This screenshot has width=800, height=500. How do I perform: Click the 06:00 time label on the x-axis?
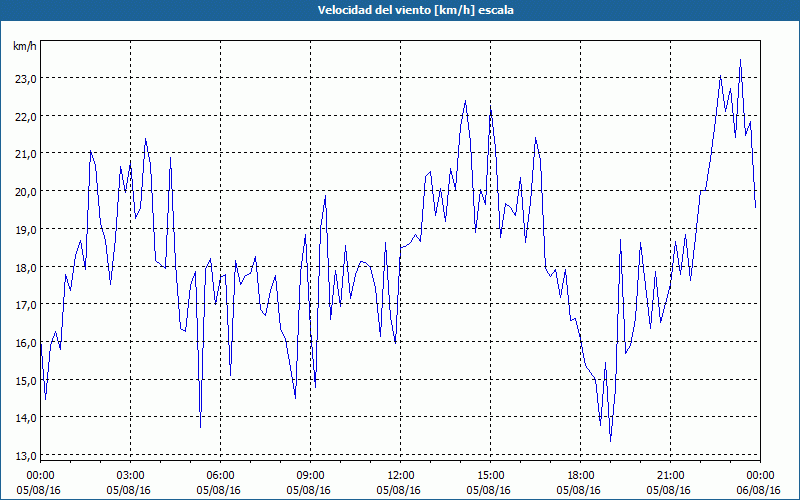[x=220, y=476]
